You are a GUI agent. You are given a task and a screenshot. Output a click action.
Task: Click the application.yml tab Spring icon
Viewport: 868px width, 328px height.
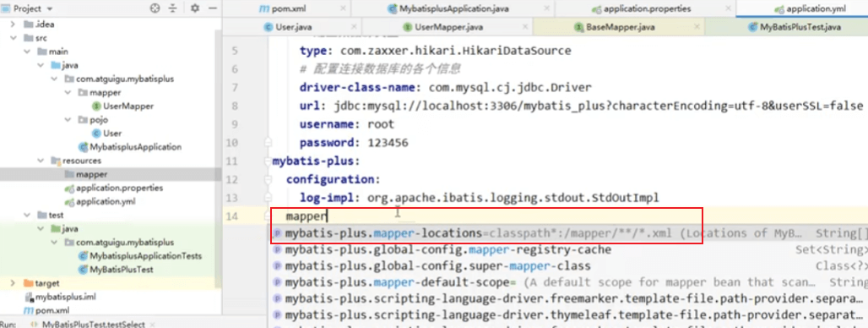(778, 9)
